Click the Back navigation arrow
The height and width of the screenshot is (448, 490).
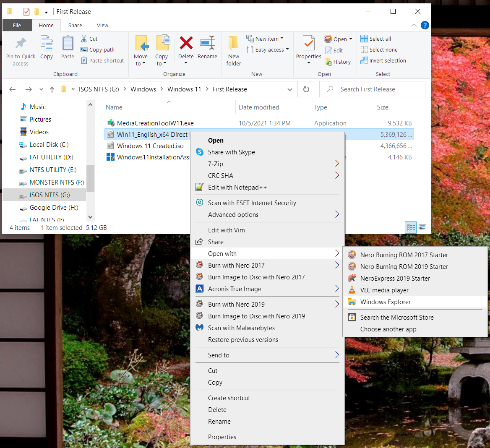[x=13, y=89]
